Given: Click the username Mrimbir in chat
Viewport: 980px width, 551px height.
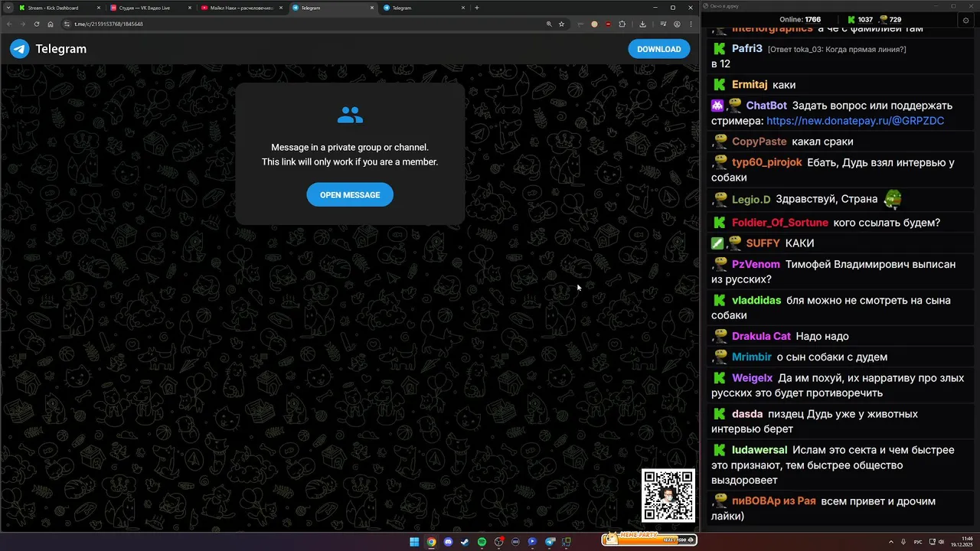Looking at the screenshot, I should (x=752, y=357).
